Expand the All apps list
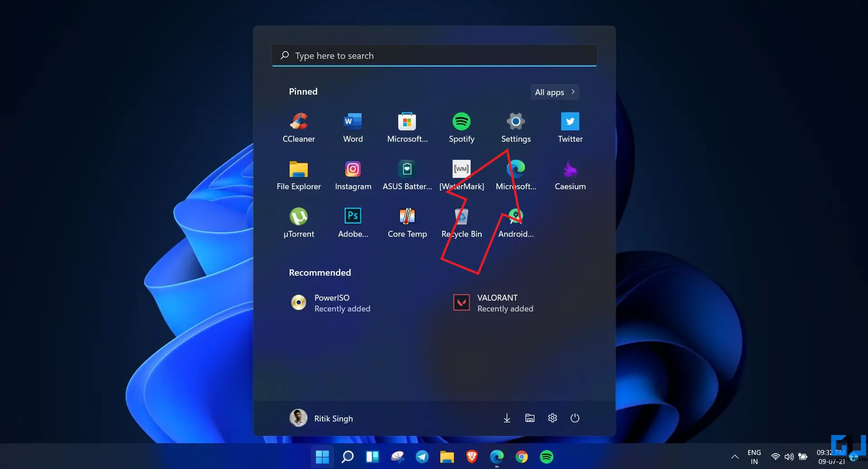 tap(555, 92)
